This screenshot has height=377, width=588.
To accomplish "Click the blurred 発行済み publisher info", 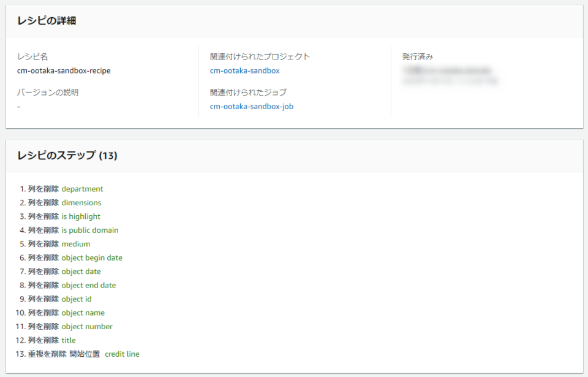I will click(450, 75).
